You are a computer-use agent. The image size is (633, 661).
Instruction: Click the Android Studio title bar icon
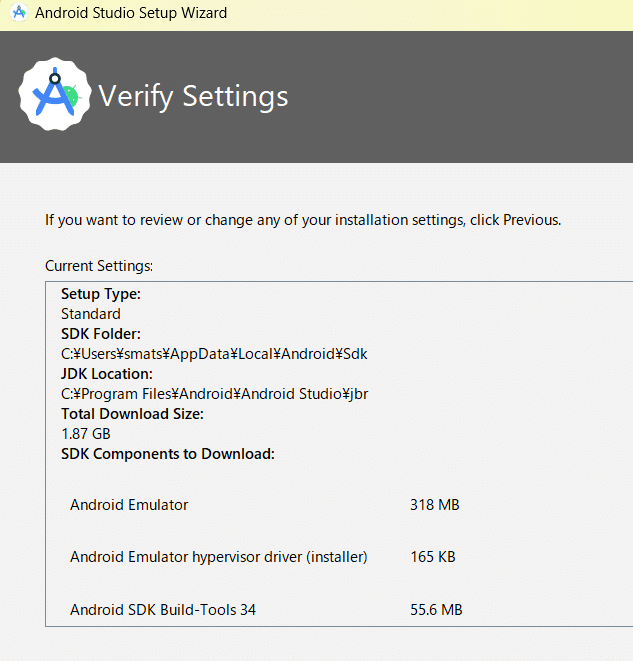tap(19, 13)
